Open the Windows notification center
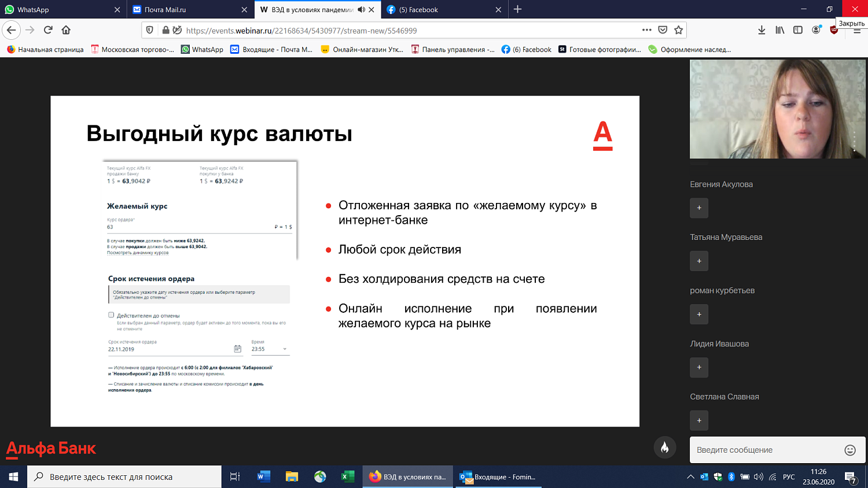 pyautogui.click(x=851, y=477)
